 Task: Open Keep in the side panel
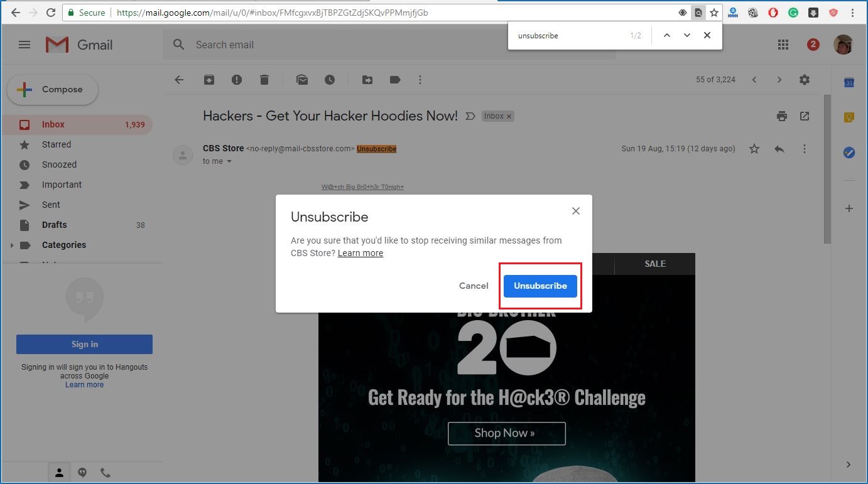[849, 117]
